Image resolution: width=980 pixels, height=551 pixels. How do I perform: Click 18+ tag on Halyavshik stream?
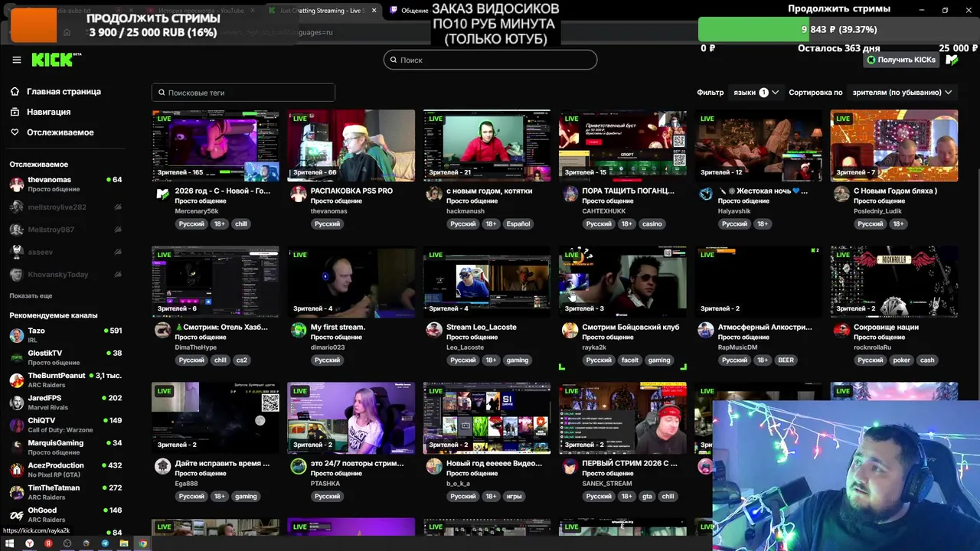[763, 224]
